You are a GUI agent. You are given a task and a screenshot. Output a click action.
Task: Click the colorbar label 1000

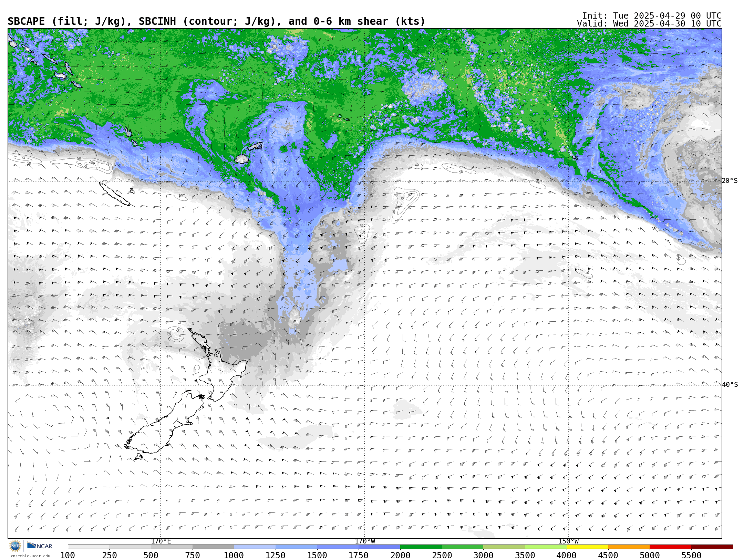(234, 555)
